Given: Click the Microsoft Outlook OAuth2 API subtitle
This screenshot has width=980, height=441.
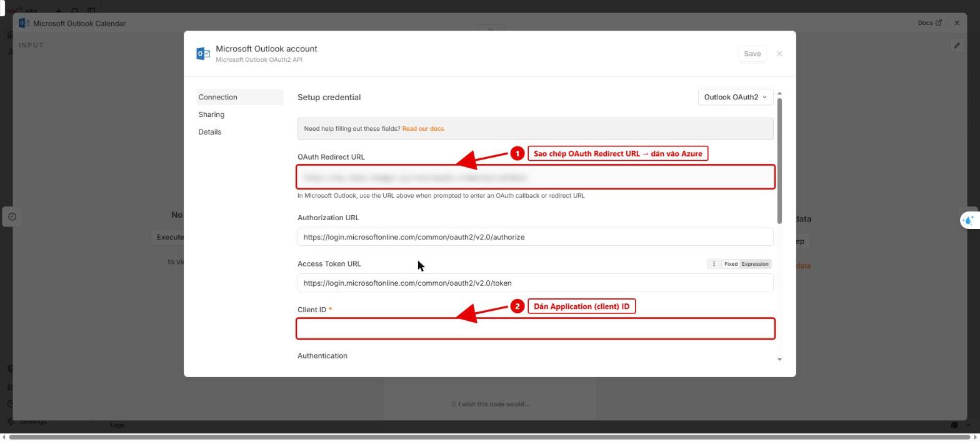Looking at the screenshot, I should (x=259, y=60).
